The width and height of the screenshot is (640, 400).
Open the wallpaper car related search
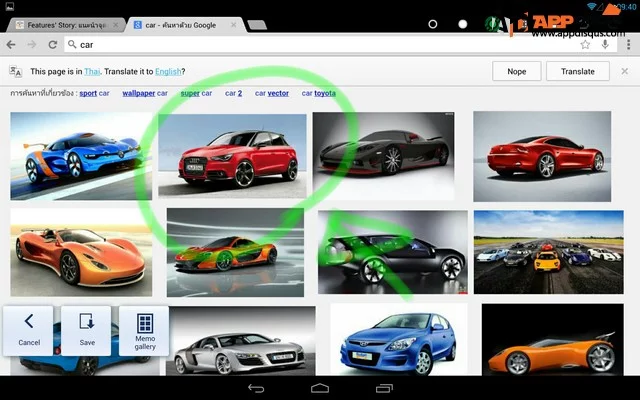tap(145, 93)
